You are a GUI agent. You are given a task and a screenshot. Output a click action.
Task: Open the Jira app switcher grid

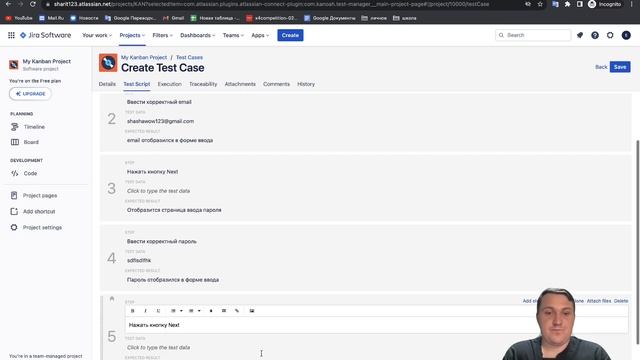[11, 36]
